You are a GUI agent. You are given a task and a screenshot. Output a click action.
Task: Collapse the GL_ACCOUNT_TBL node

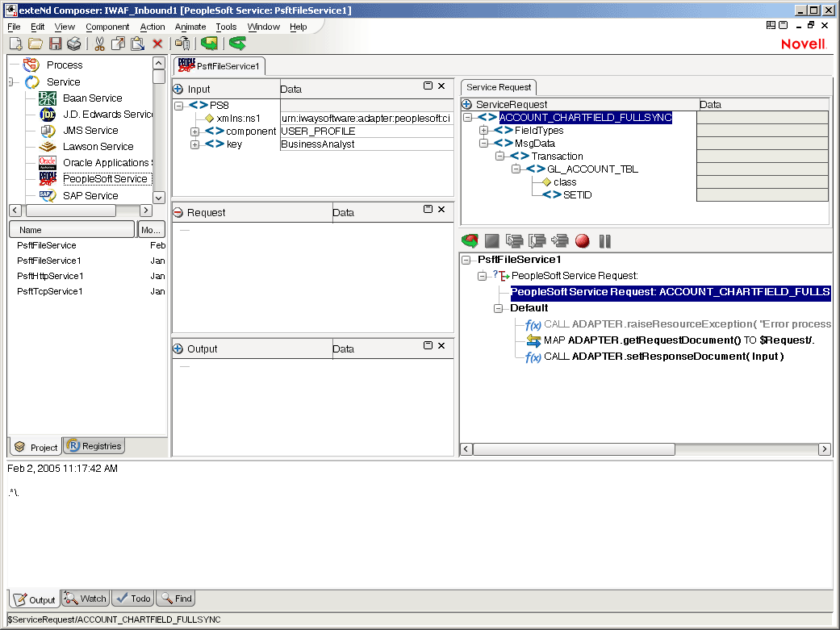click(x=516, y=169)
